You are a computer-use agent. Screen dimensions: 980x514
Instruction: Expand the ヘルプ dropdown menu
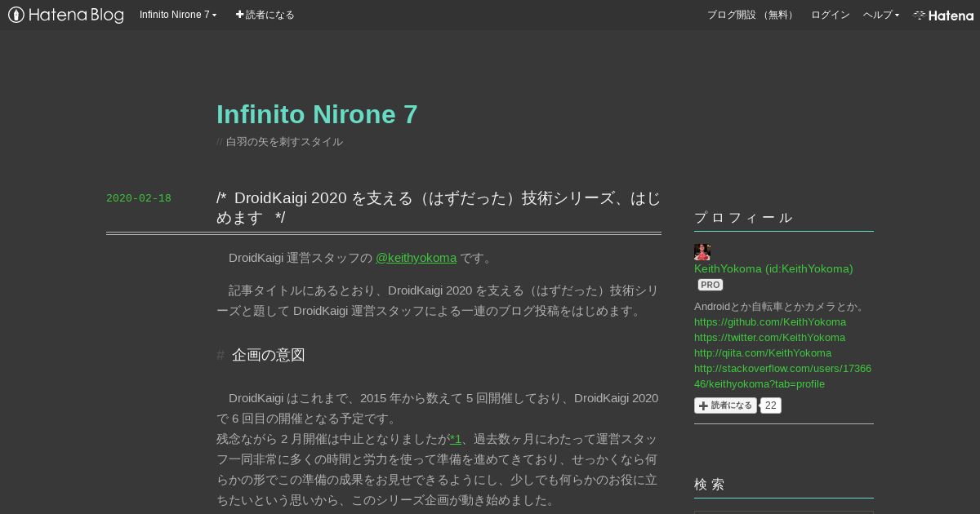point(881,15)
